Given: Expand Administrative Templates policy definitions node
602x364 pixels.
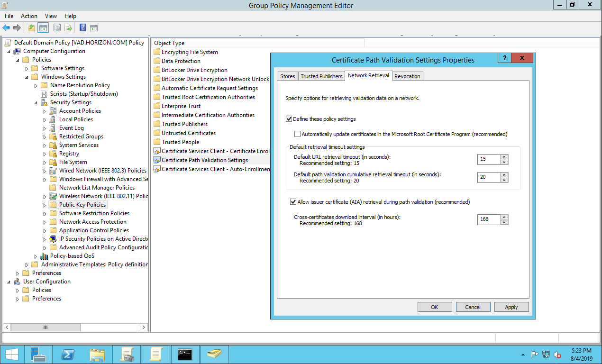Looking at the screenshot, I should [27, 264].
